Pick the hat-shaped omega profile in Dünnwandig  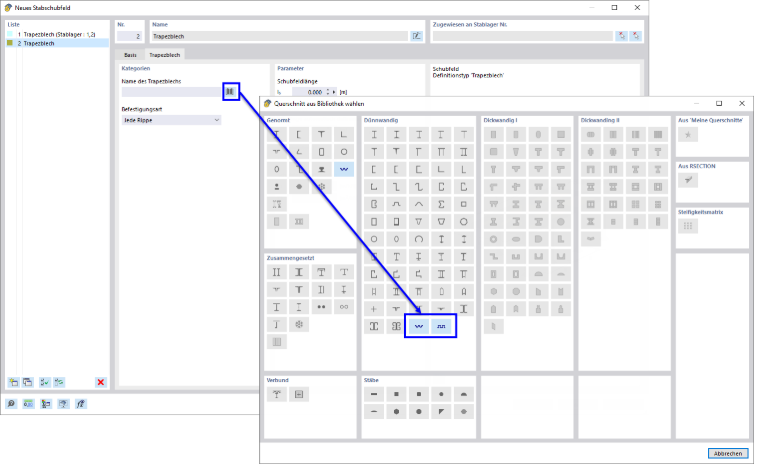(x=396, y=204)
